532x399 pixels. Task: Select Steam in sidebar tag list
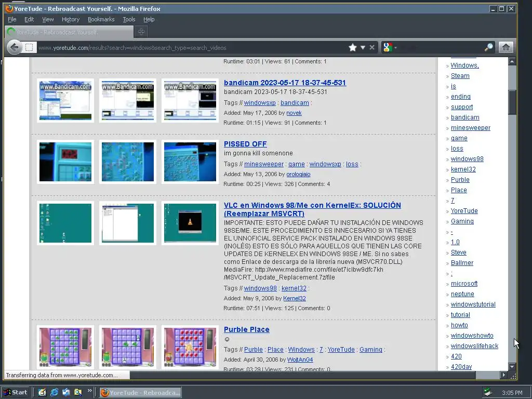[x=460, y=76]
